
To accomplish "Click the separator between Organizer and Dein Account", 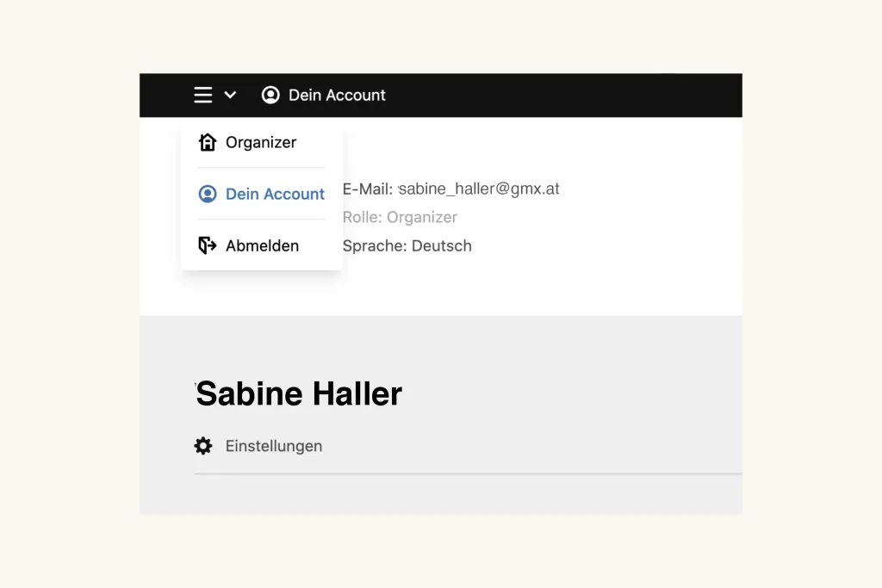I will (261, 168).
